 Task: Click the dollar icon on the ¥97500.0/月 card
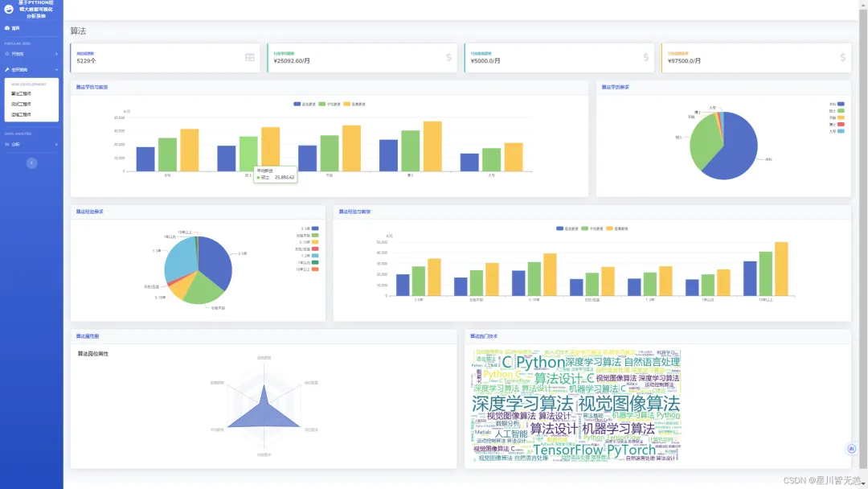843,57
